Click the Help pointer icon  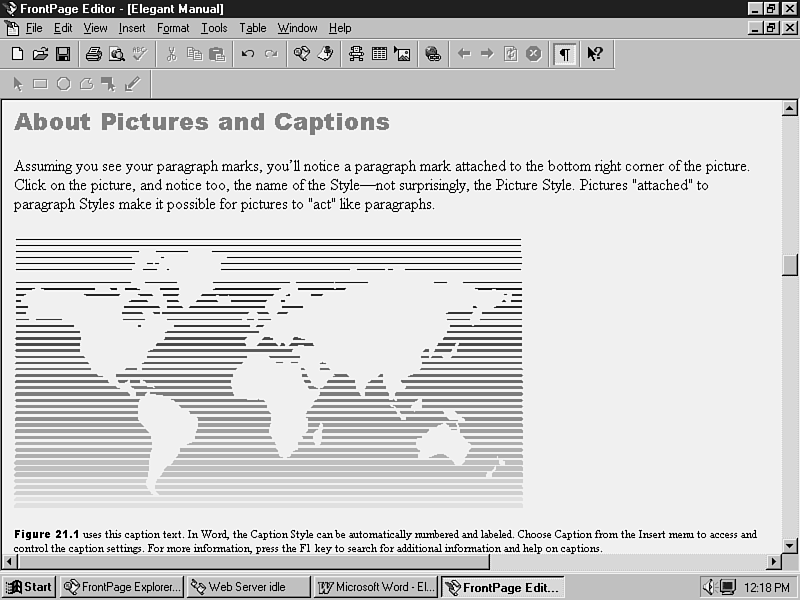coord(594,54)
